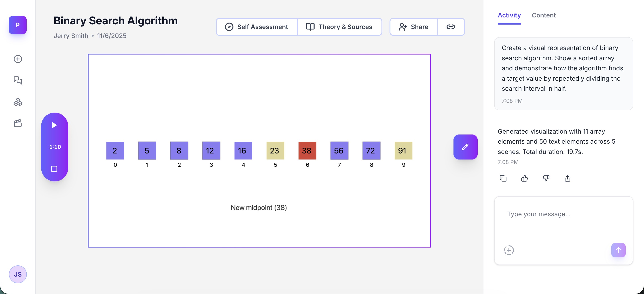
Task: Click the attach content icon in message box
Action: pyautogui.click(x=509, y=250)
